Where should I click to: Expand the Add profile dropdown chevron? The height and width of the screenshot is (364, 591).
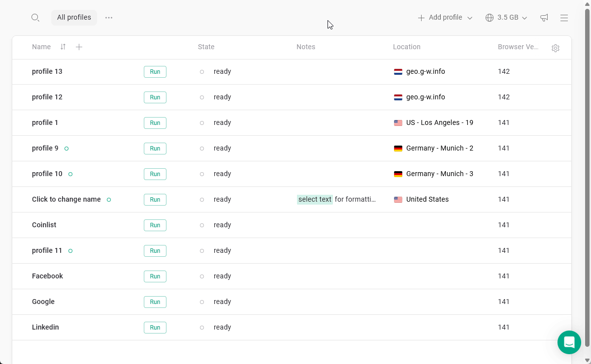pos(469,17)
